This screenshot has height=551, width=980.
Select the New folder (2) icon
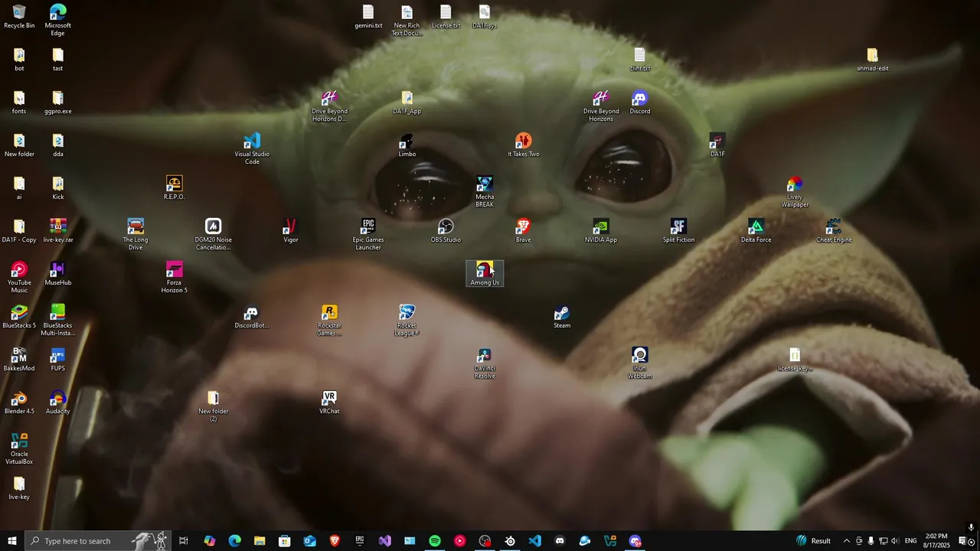[x=213, y=406]
